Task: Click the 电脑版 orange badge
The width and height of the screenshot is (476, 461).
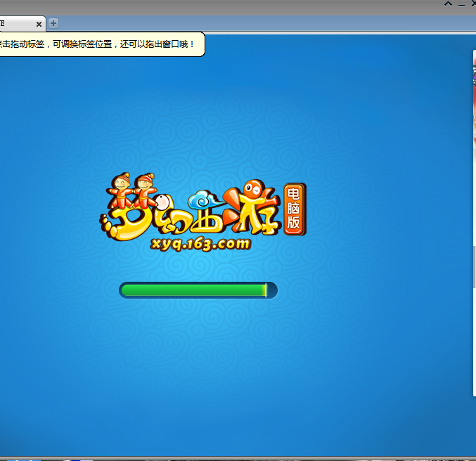Action: 295,209
